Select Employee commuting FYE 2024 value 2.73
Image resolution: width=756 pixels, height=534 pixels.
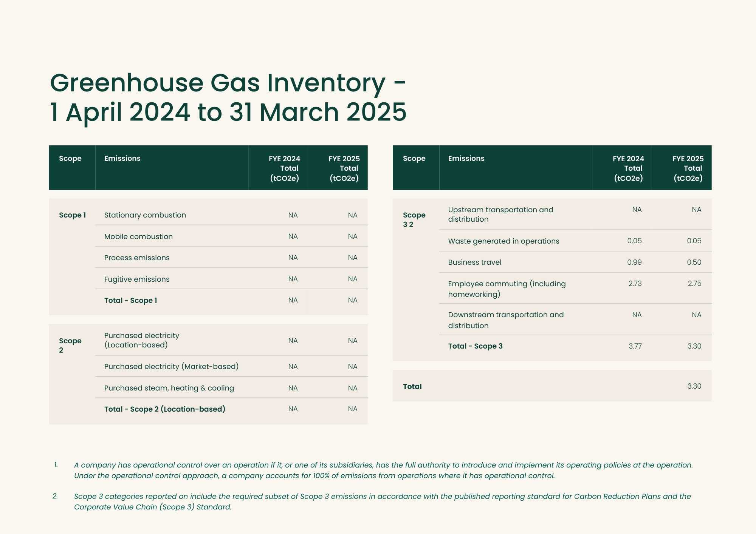click(635, 283)
